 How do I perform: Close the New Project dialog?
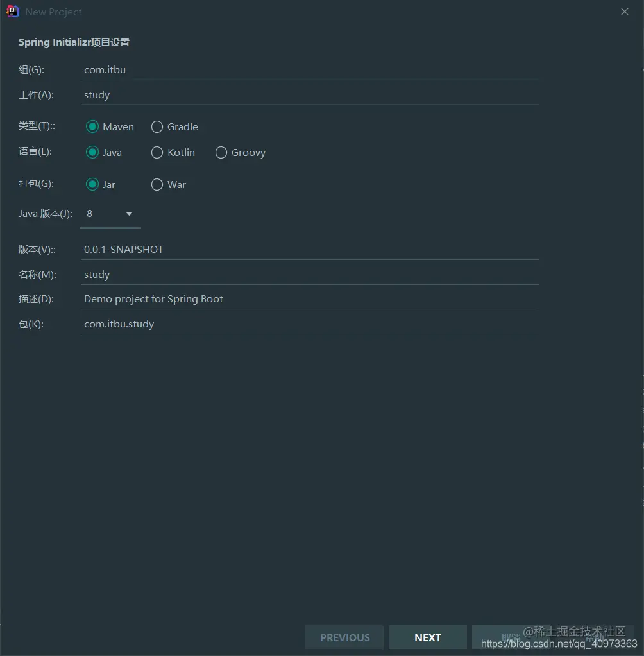click(x=624, y=12)
